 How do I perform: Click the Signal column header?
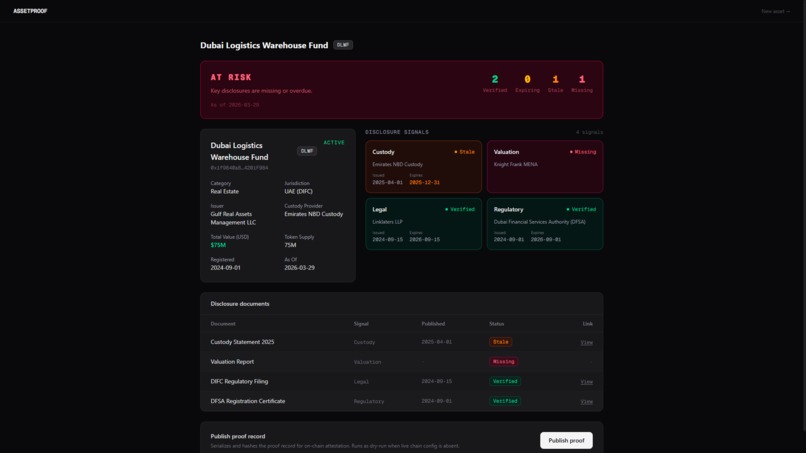pos(361,324)
